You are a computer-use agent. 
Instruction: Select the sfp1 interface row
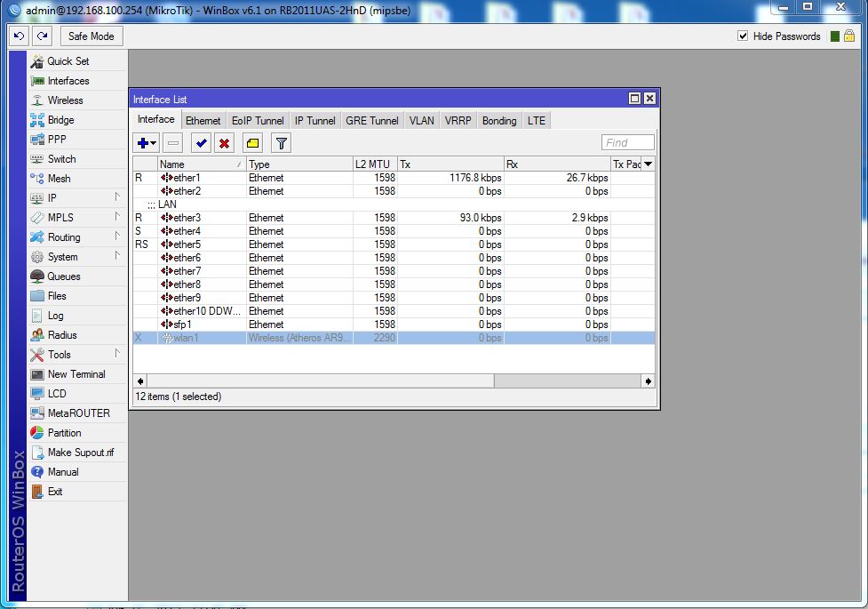(x=394, y=325)
